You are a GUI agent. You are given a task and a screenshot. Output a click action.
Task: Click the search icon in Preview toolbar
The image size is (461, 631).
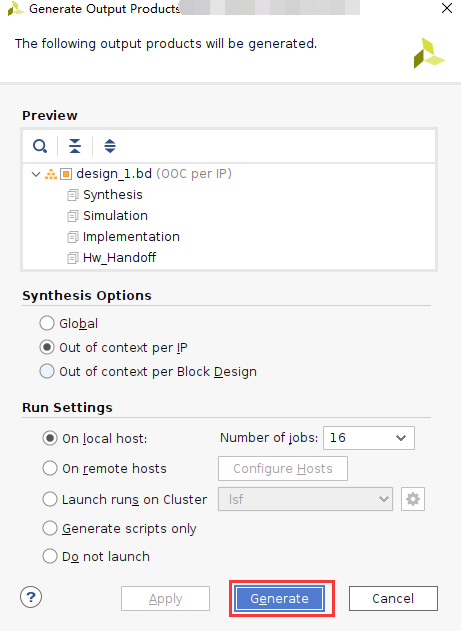40,146
